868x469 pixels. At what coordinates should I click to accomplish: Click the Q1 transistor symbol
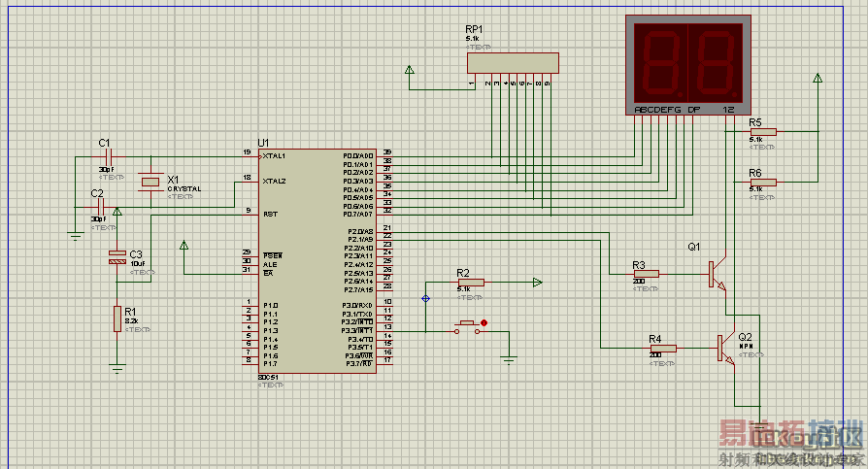[x=716, y=273]
